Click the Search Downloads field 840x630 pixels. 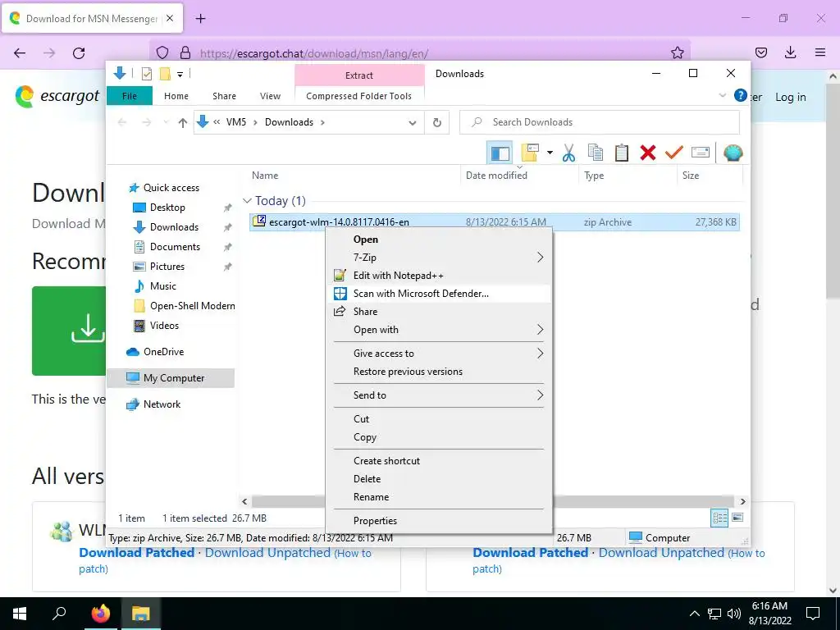(x=600, y=122)
